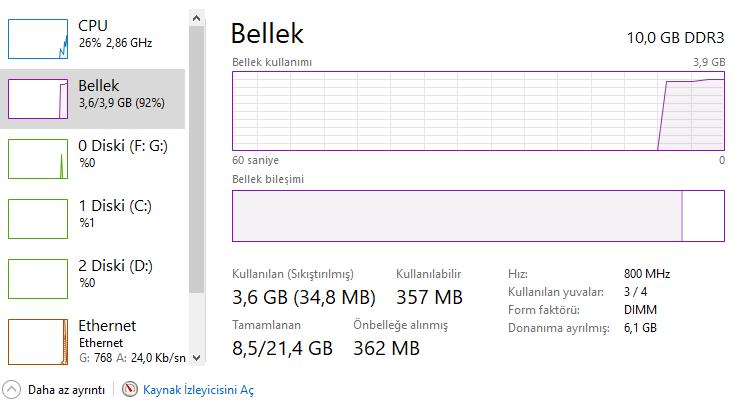Image resolution: width=745 pixels, height=406 pixels.
Task: Collapse view with Daha az ayrıntı
Action: pyautogui.click(x=66, y=390)
